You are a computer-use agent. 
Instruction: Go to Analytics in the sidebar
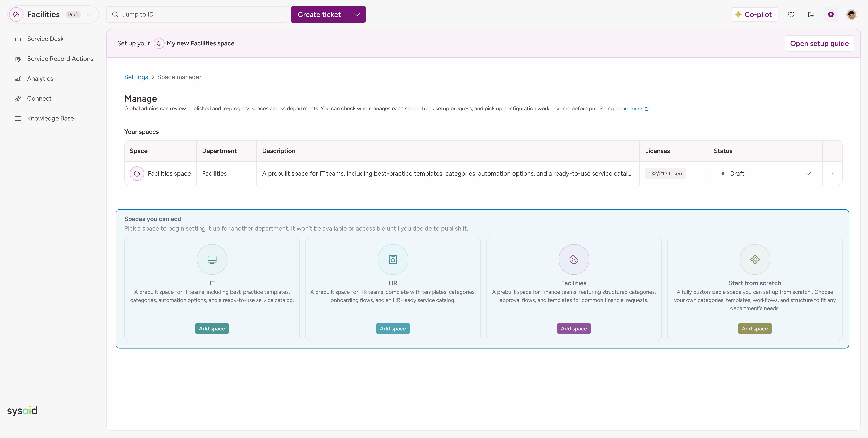coord(40,79)
